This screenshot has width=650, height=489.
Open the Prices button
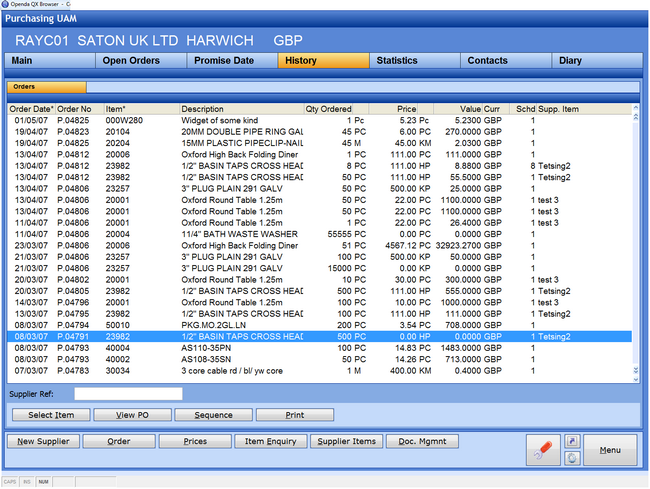[x=195, y=441]
